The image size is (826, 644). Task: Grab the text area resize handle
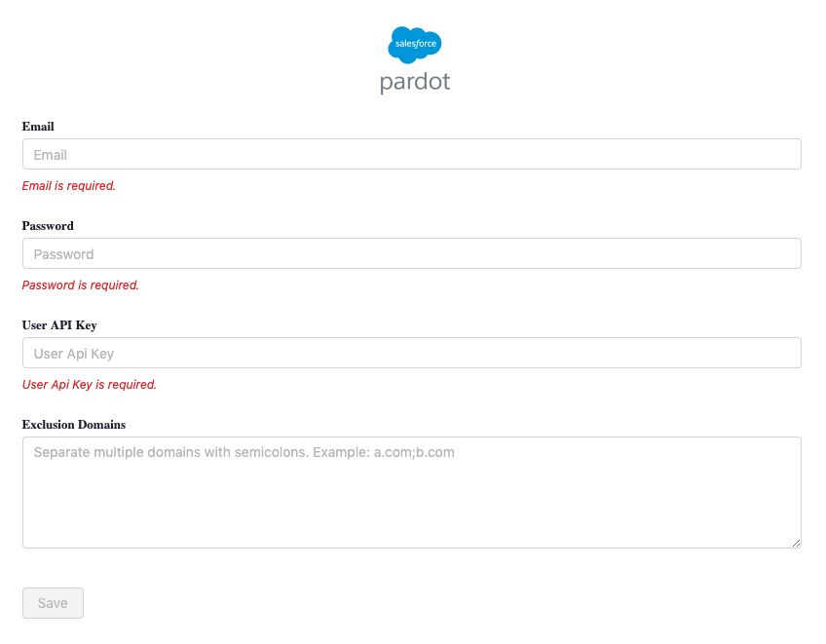pyautogui.click(x=796, y=543)
